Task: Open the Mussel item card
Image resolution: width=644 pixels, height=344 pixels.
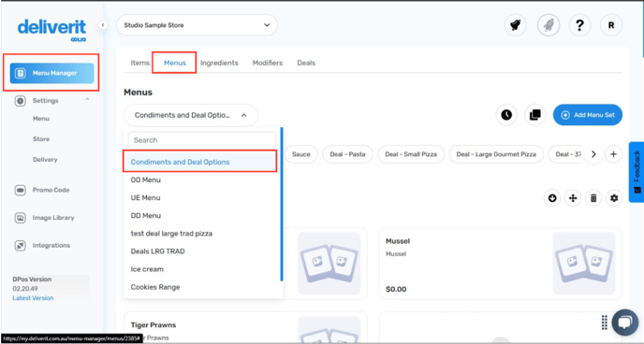Action: (501, 264)
